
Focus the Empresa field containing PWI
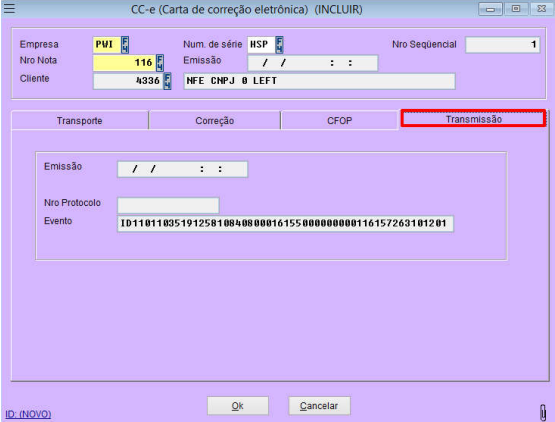(107, 45)
